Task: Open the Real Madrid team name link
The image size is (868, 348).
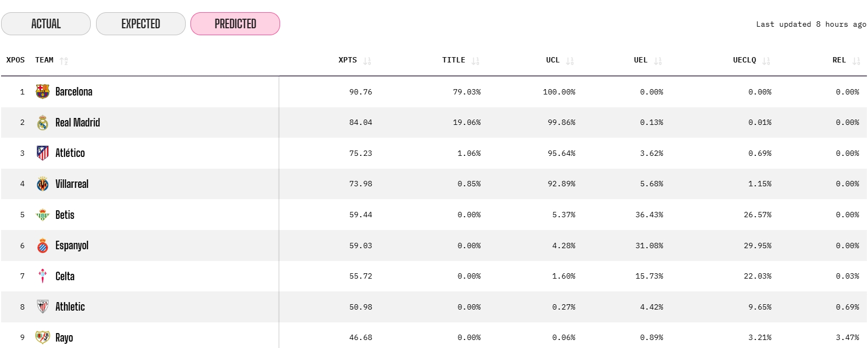Action: point(78,123)
